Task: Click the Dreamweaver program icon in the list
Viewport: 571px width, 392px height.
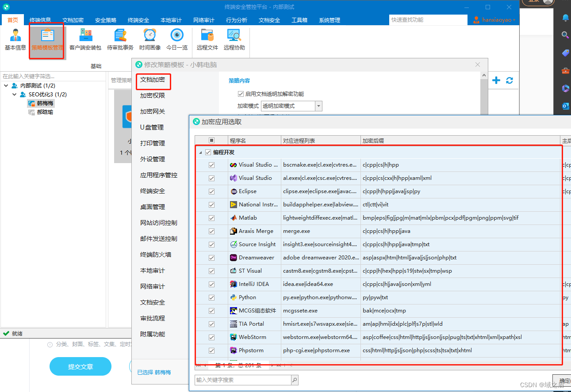Action: tap(234, 258)
